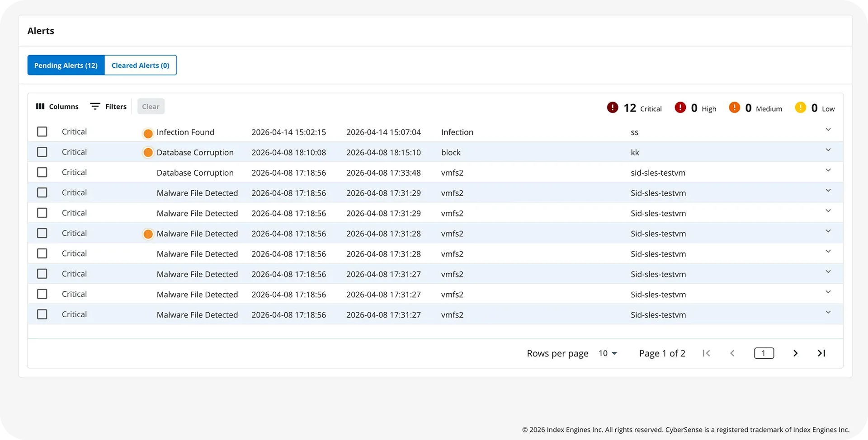Jump to the last page
The height and width of the screenshot is (440, 868).
tap(821, 353)
